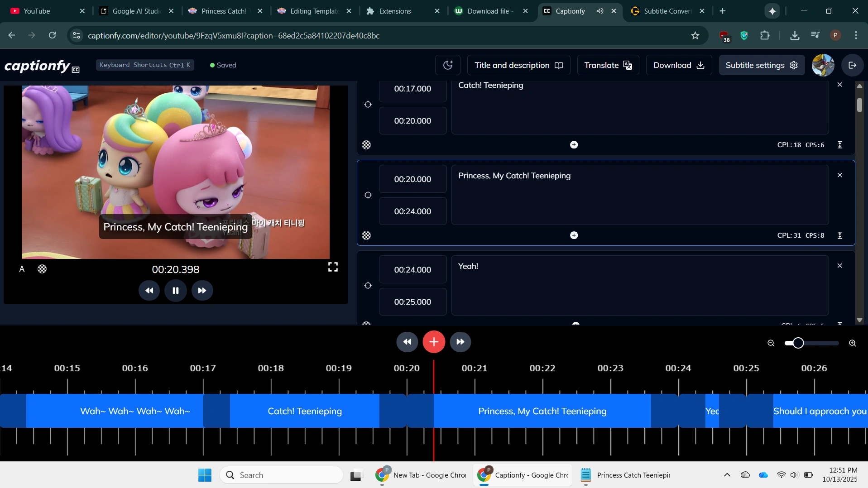Screen dimensions: 868x488
Task: Open Title and description panel
Action: tap(518, 65)
